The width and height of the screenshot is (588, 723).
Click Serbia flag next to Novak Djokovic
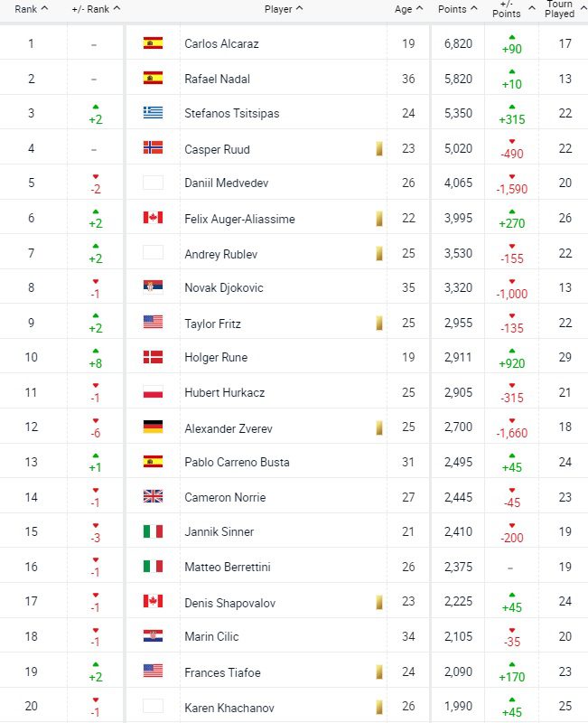click(153, 287)
